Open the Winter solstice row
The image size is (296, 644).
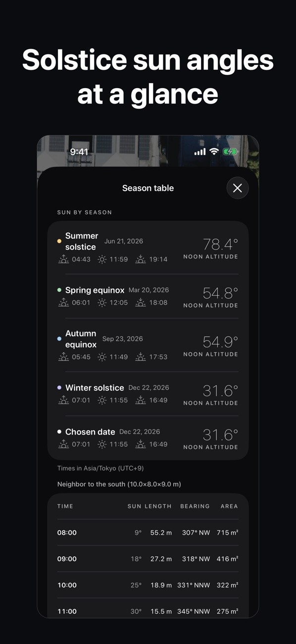click(x=148, y=394)
